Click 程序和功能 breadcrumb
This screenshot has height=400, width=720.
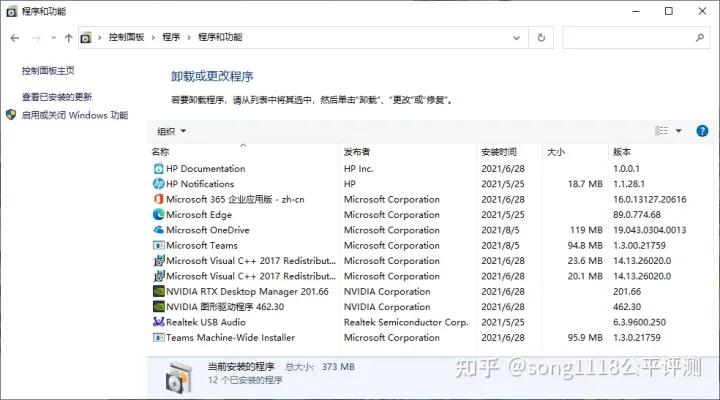[x=220, y=37]
